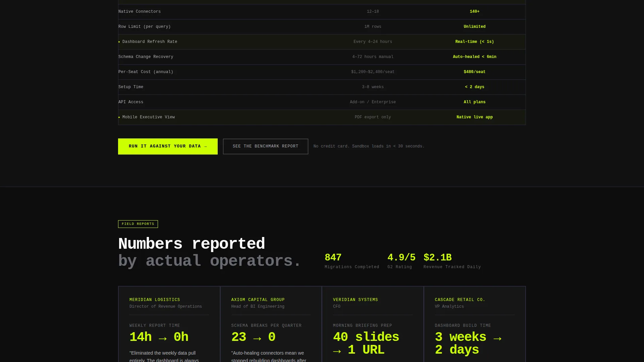Select 'Auto-healed < 6min' value
Viewport: 644px width, 362px height.
pyautogui.click(x=474, y=57)
